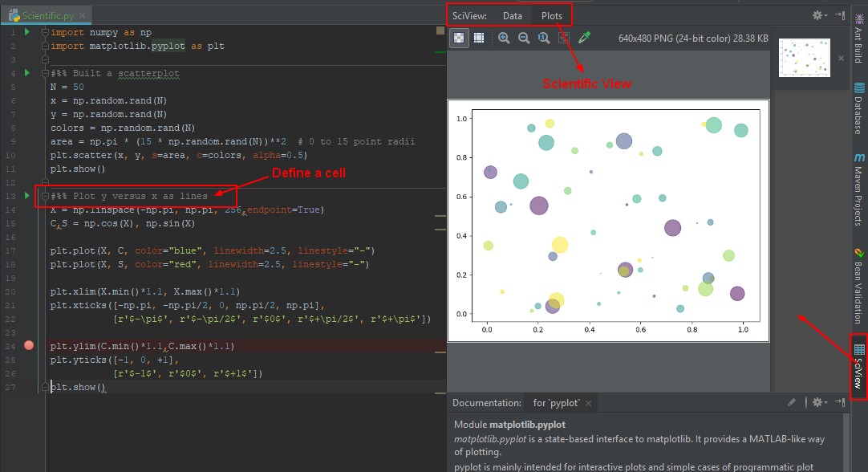Image resolution: width=868 pixels, height=472 pixels.
Task: Select the eyedropper color picker tool
Action: pos(583,36)
